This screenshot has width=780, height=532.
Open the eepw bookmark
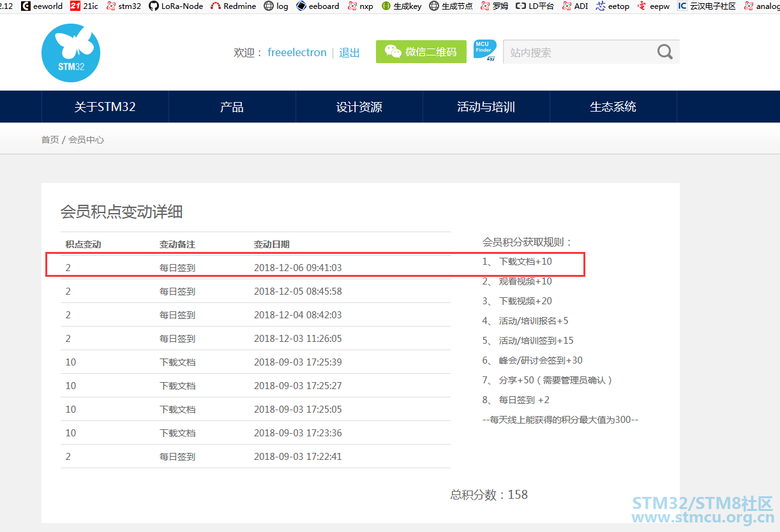(654, 6)
